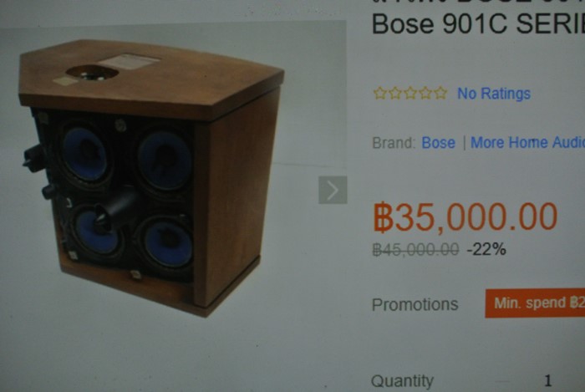The height and width of the screenshot is (392, 585).
Task: Show the next product image with arrow
Action: coord(333,190)
